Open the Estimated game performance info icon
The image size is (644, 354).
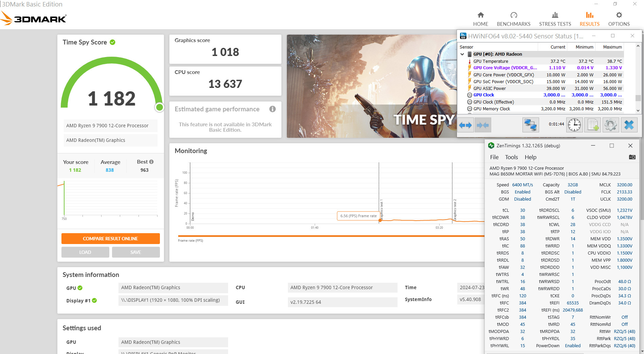click(x=272, y=109)
